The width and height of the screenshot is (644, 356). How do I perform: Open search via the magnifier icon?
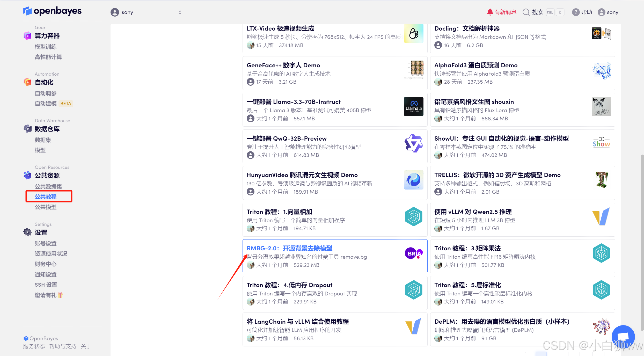(x=526, y=12)
